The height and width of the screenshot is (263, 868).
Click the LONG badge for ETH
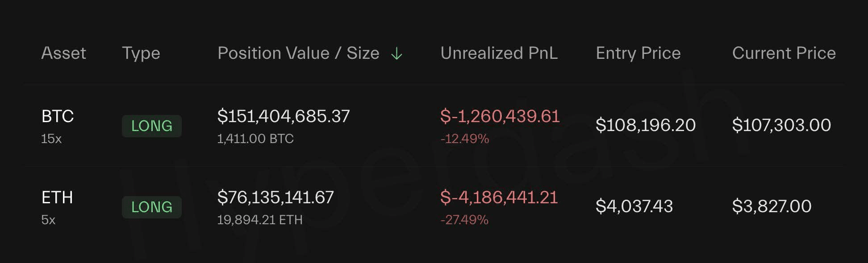click(x=152, y=207)
